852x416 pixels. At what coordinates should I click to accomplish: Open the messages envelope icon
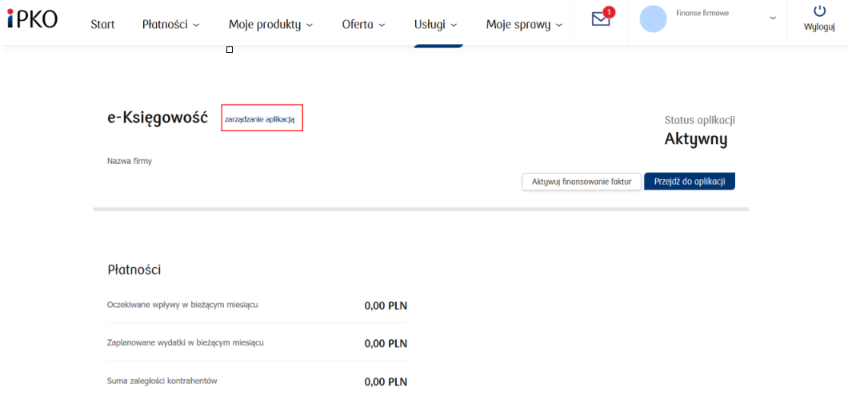coord(600,20)
